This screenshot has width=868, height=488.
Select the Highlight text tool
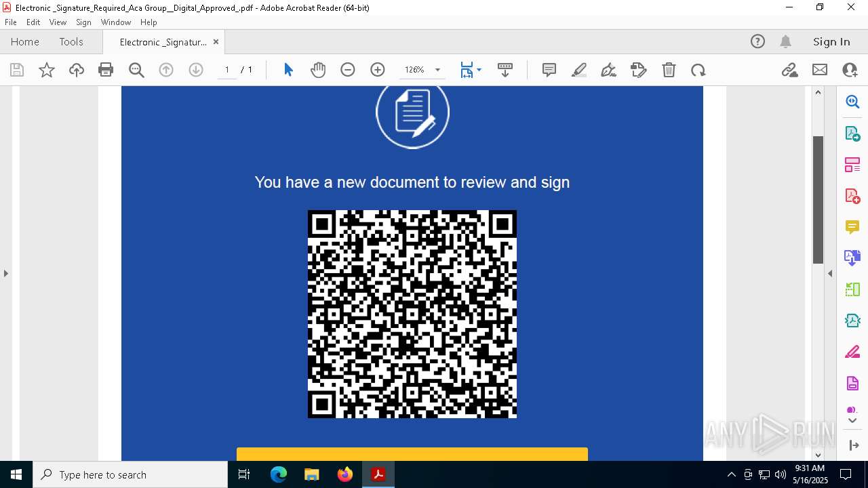579,70
